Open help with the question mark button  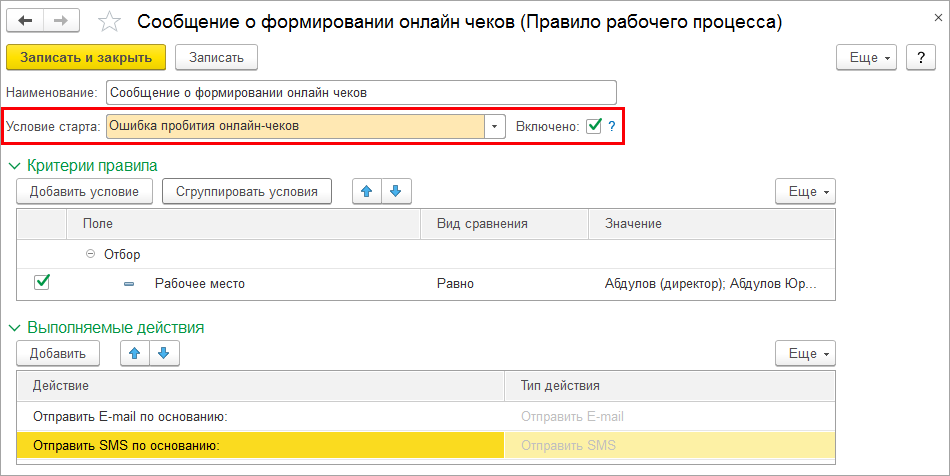pos(920,58)
